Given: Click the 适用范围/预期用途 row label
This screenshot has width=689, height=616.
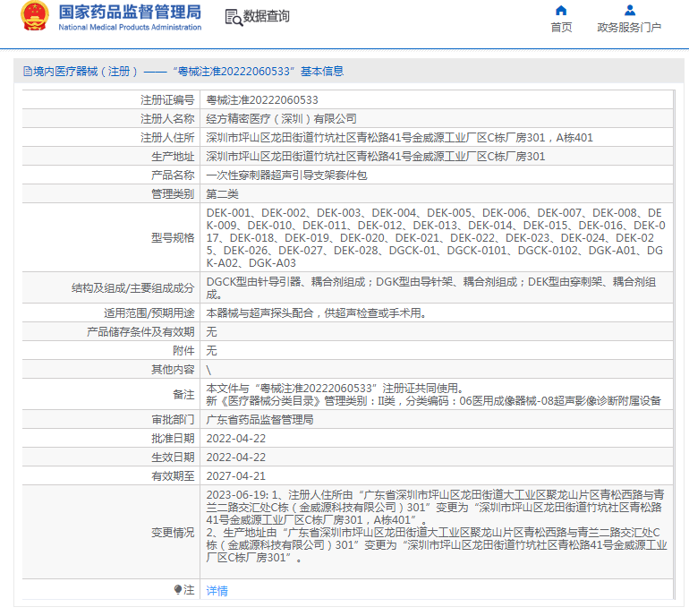Looking at the screenshot, I should 149,313.
